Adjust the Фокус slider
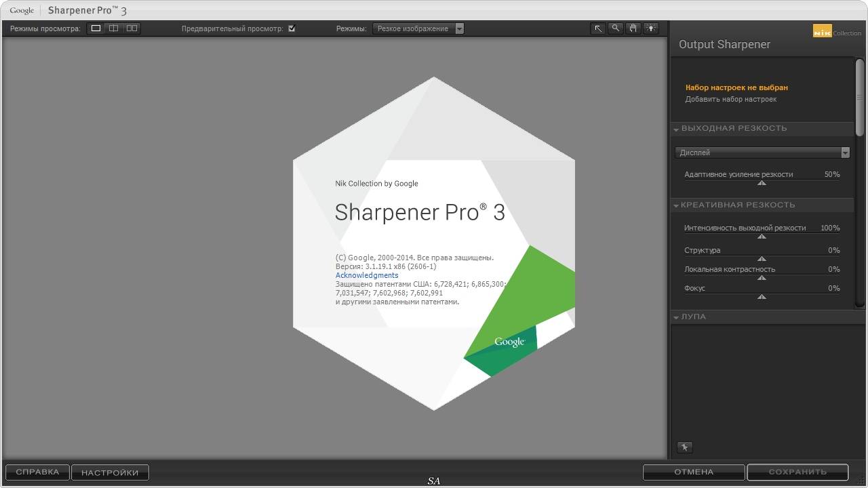The width and height of the screenshot is (868, 488). coord(762,296)
